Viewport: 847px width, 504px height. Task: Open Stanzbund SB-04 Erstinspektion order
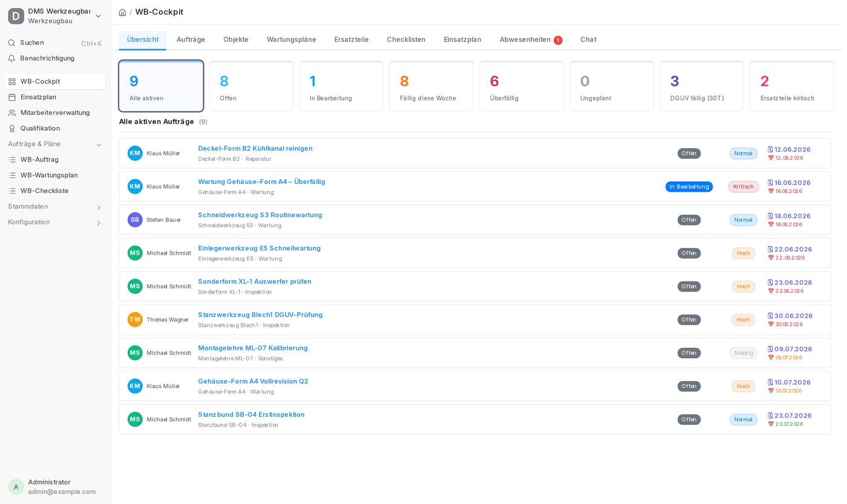click(x=251, y=414)
